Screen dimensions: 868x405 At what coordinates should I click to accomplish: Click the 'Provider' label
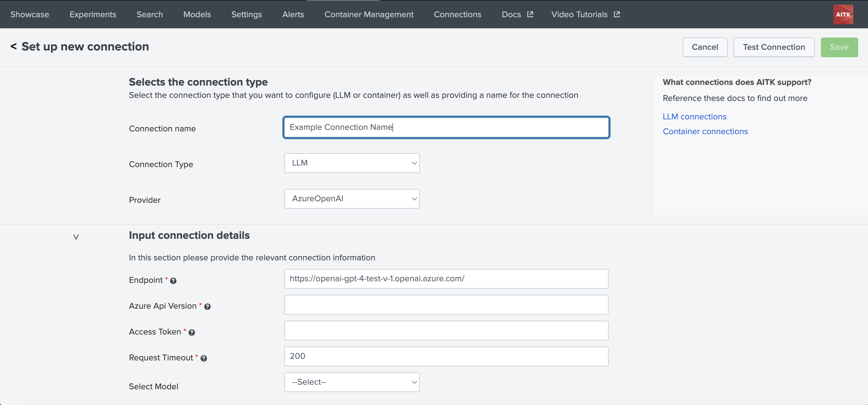point(144,200)
